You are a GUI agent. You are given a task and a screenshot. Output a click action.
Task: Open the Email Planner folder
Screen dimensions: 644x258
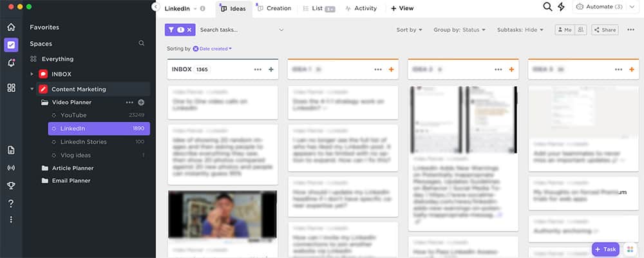click(71, 181)
